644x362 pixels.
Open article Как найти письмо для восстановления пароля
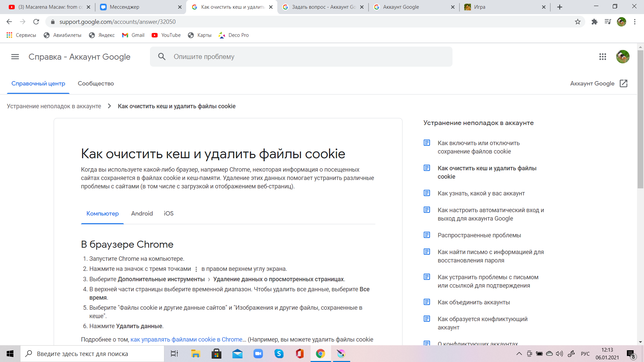pos(490,256)
